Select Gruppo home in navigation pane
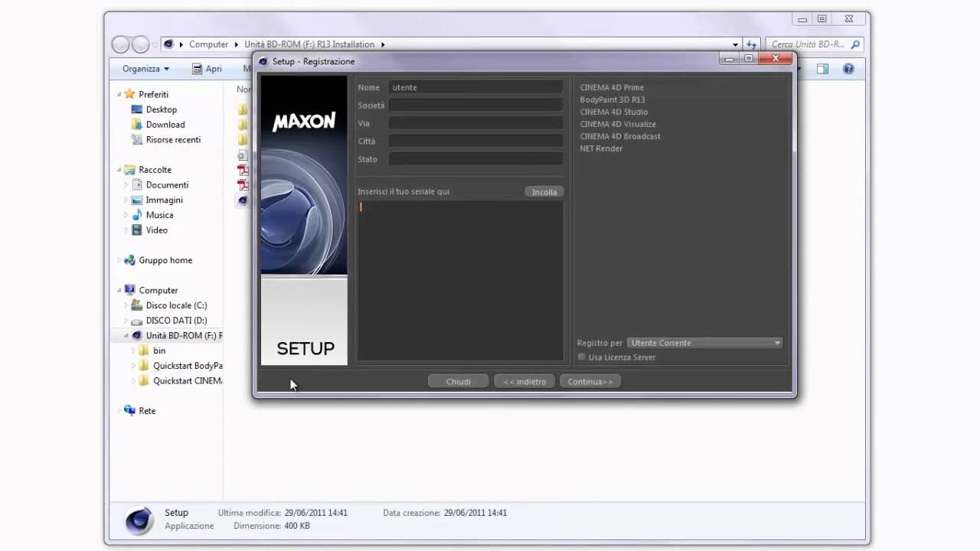The width and height of the screenshot is (980, 551). coord(165,260)
